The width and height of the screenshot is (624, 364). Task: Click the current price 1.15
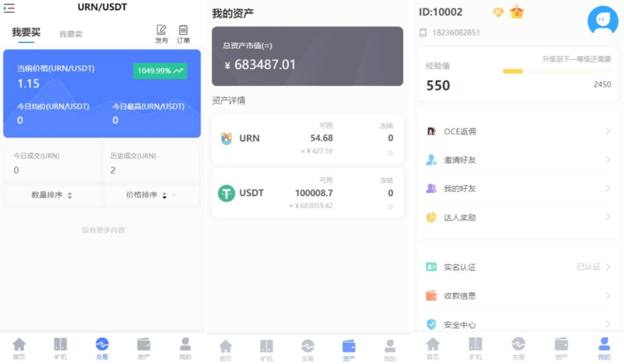click(x=28, y=83)
